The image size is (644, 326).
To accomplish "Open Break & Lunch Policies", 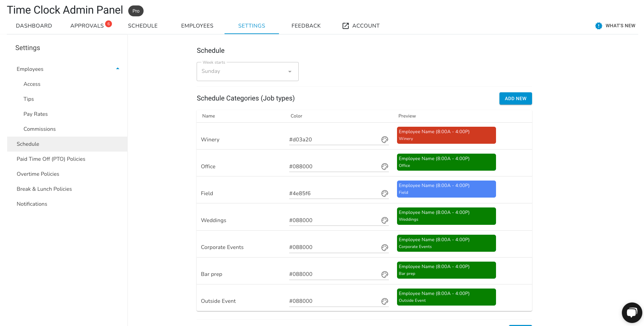I will tap(44, 189).
